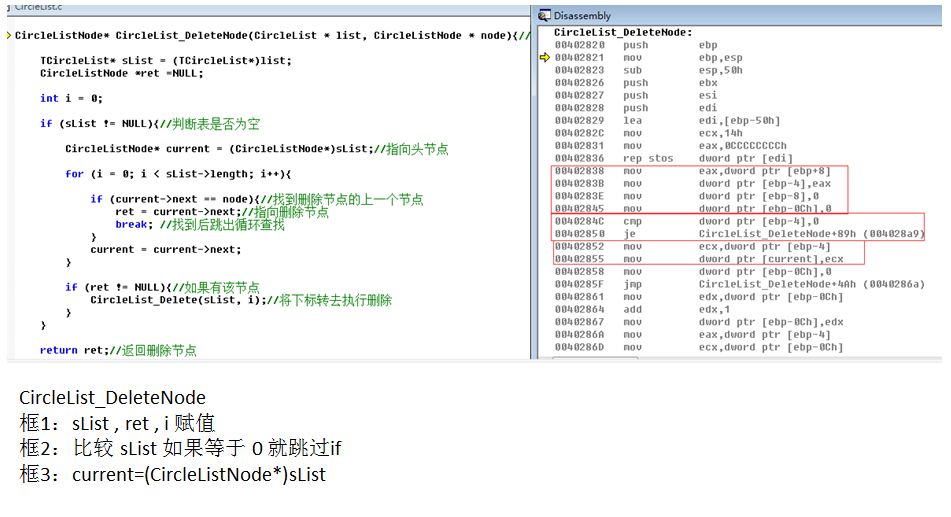Click disassembly line 00402826 push ebx
Image resolution: width=951 pixels, height=517 pixels.
coord(636,83)
